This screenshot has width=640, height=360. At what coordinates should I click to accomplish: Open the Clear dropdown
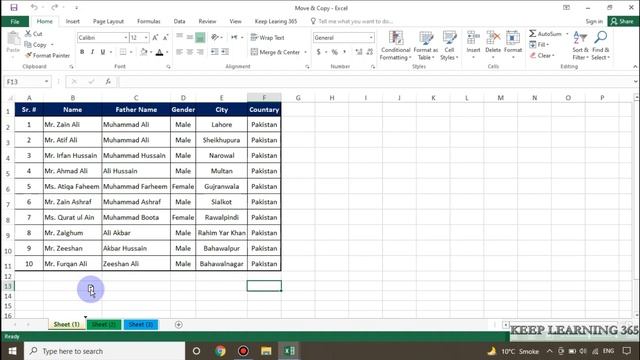[542, 55]
